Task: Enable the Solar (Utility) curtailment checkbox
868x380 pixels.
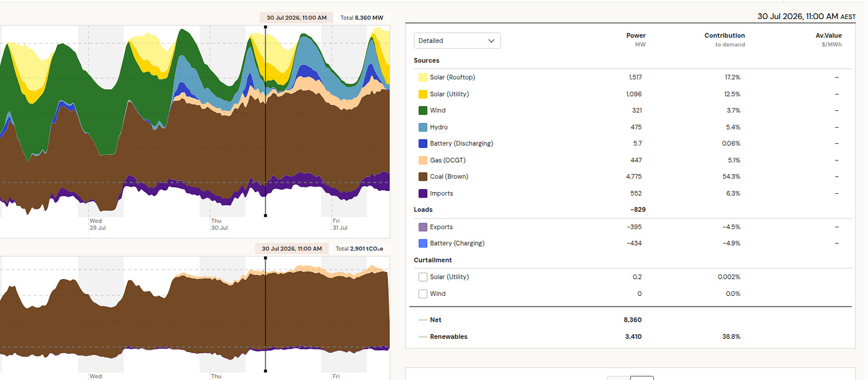Action: [423, 277]
